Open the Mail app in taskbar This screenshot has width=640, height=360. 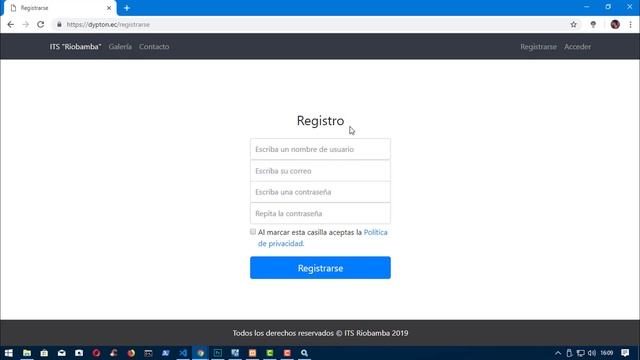[x=62, y=353]
